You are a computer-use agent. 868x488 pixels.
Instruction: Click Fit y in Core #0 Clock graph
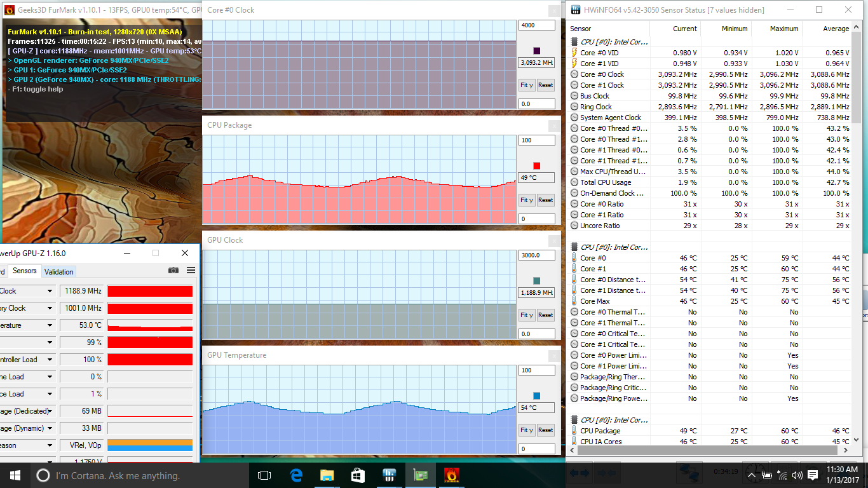point(527,85)
